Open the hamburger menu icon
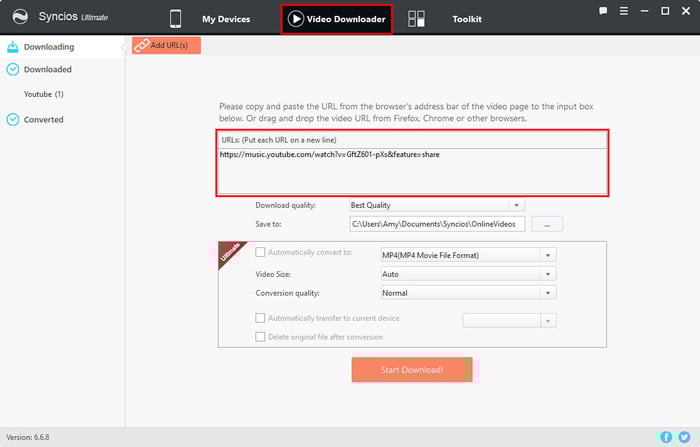The width and height of the screenshot is (700, 447). click(x=624, y=11)
